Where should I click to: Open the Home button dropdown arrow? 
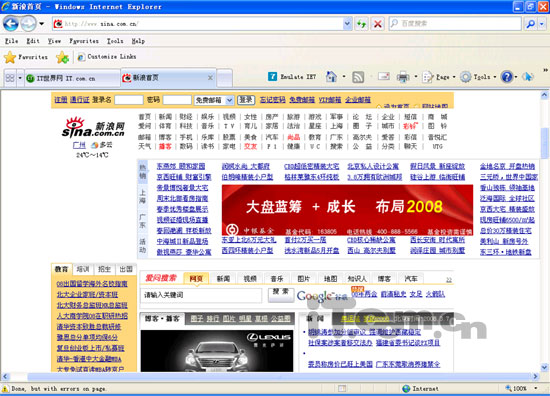pos(344,76)
